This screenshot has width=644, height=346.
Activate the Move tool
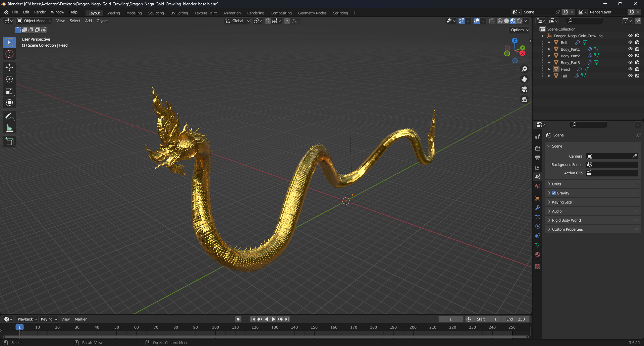(9, 67)
